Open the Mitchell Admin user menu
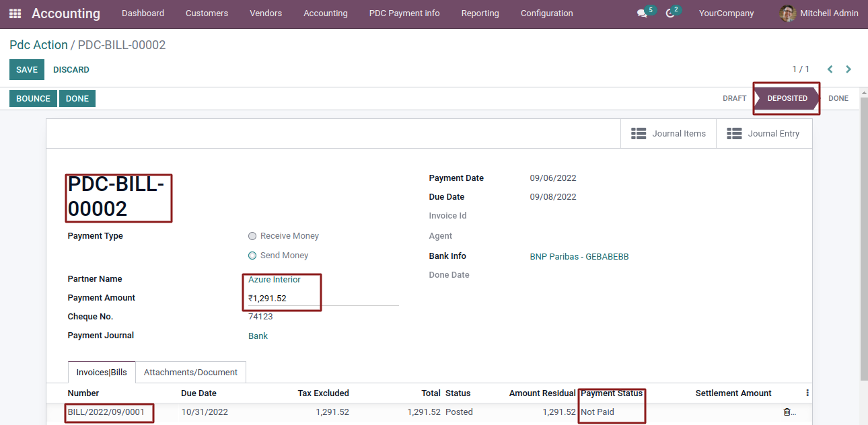868x425 pixels. click(x=819, y=13)
